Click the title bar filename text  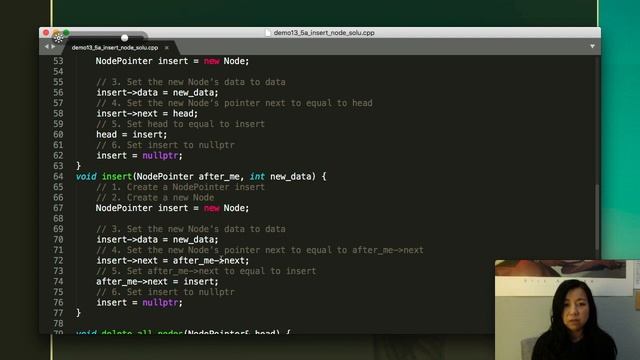click(x=324, y=33)
